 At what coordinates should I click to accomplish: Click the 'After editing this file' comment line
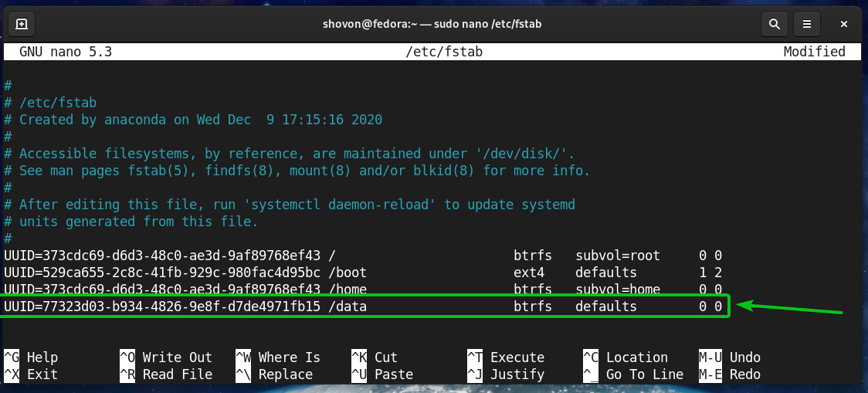[x=290, y=205]
